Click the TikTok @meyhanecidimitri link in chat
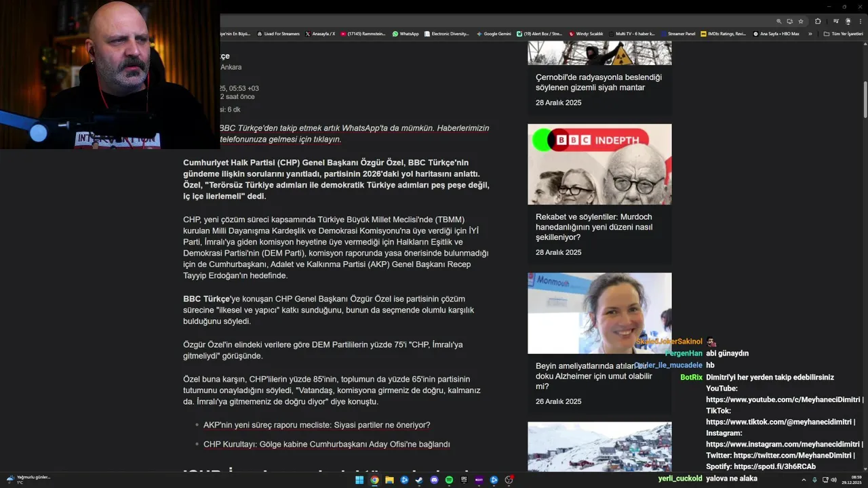The height and width of the screenshot is (488, 868). (x=778, y=422)
